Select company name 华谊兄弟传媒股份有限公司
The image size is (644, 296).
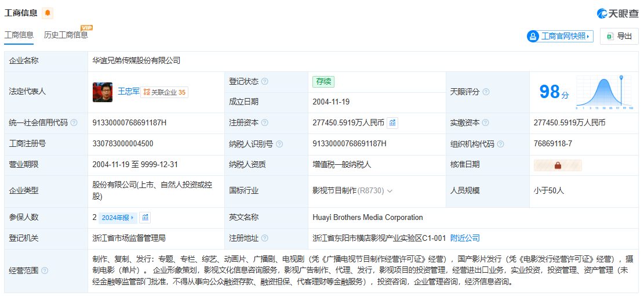click(x=136, y=61)
